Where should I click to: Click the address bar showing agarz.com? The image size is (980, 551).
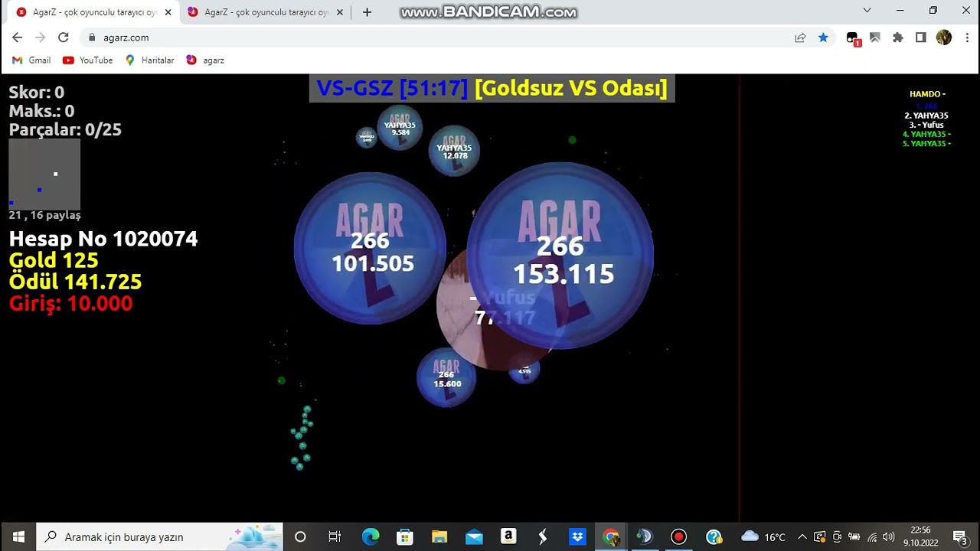point(436,37)
